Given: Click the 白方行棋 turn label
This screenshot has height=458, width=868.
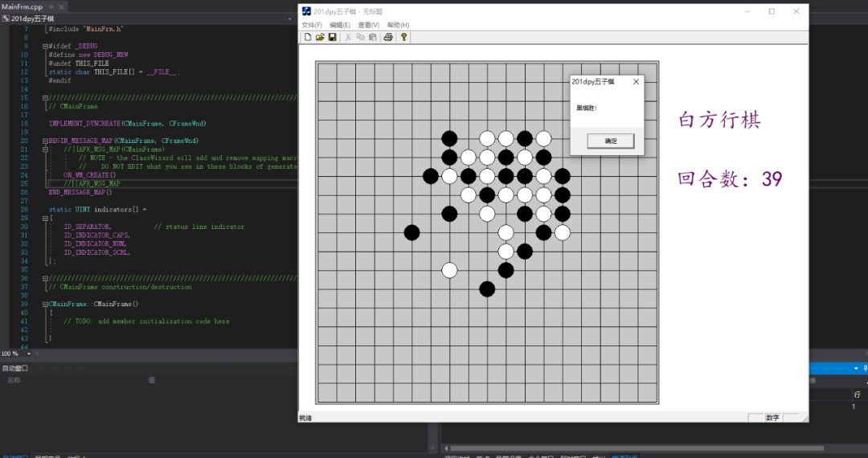Looking at the screenshot, I should click(719, 120).
